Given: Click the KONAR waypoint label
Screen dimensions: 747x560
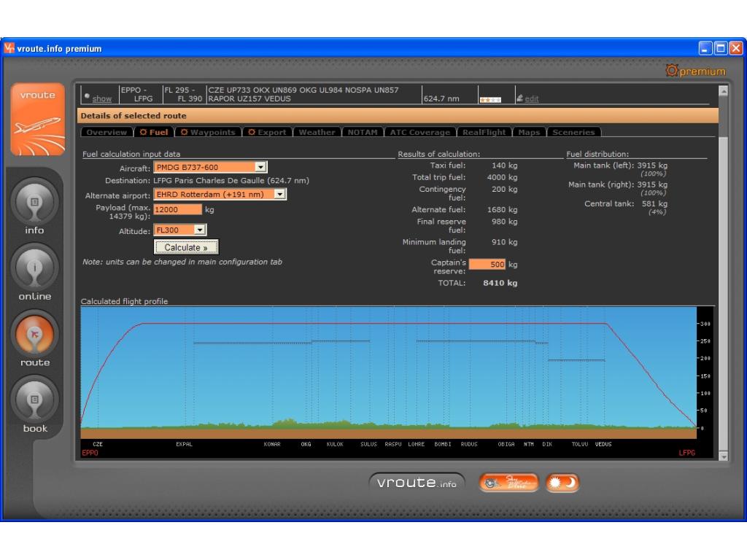Looking at the screenshot, I should (272, 444).
